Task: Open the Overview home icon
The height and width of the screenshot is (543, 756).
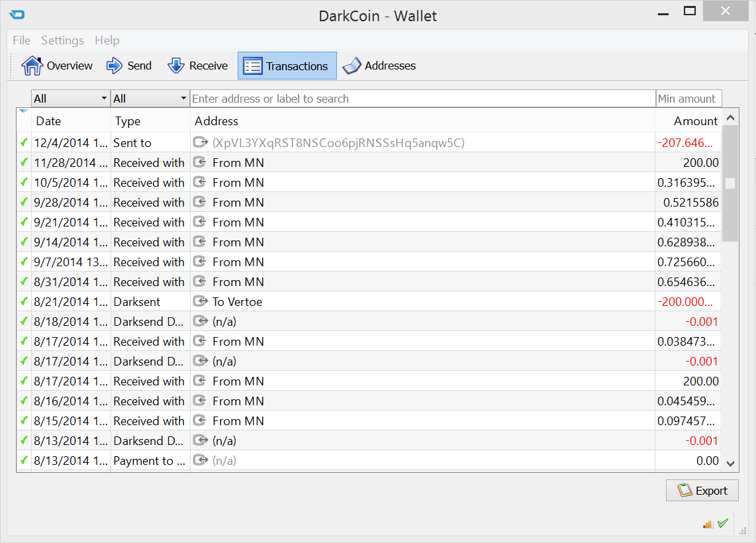Action: click(x=32, y=66)
